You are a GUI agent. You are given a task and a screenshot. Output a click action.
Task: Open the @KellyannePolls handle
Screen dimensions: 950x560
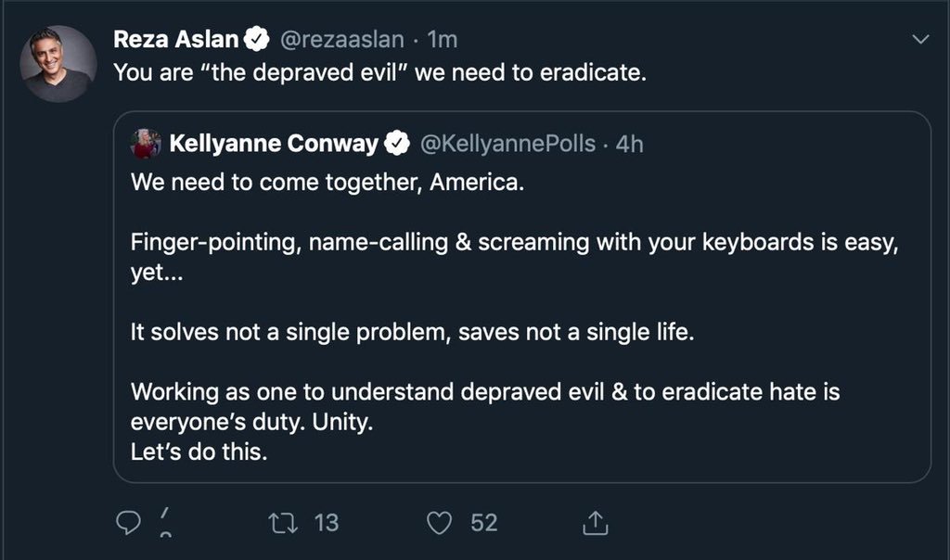coord(508,144)
